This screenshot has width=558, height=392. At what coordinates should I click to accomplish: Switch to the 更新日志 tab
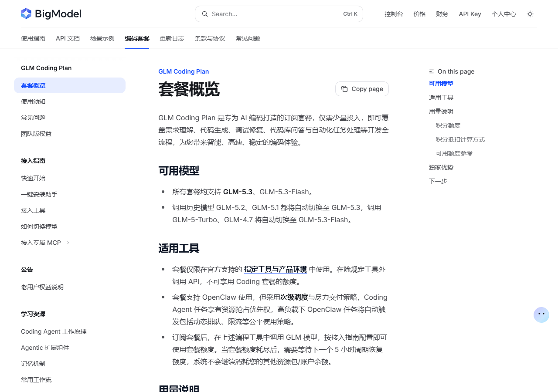[x=172, y=38]
